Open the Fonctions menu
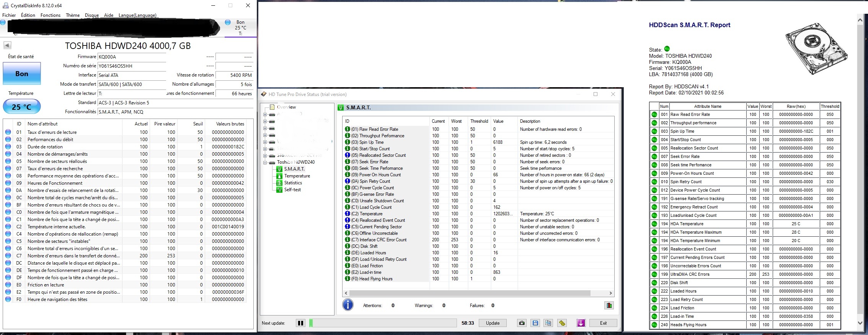 click(50, 15)
